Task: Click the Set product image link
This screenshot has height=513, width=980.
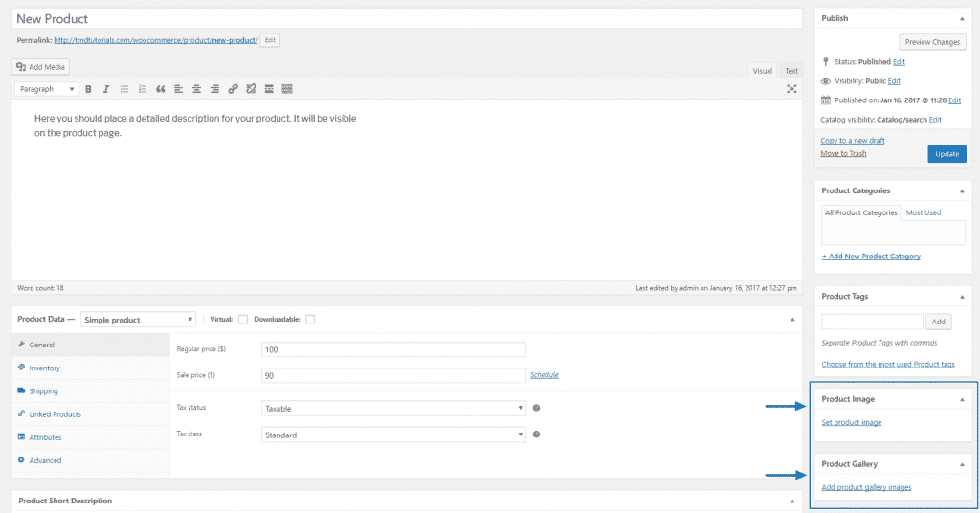Action: pos(851,422)
